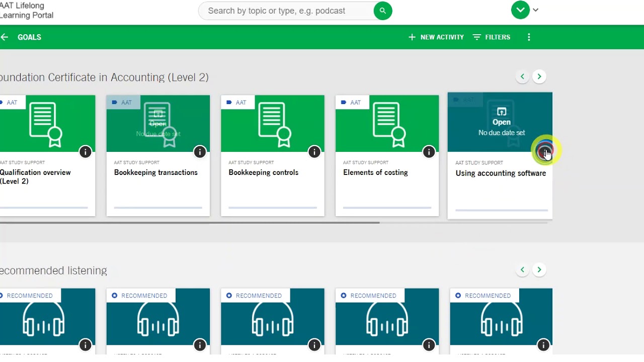Open the Qualification overview (Level 2) title
This screenshot has height=362, width=644.
tap(35, 177)
